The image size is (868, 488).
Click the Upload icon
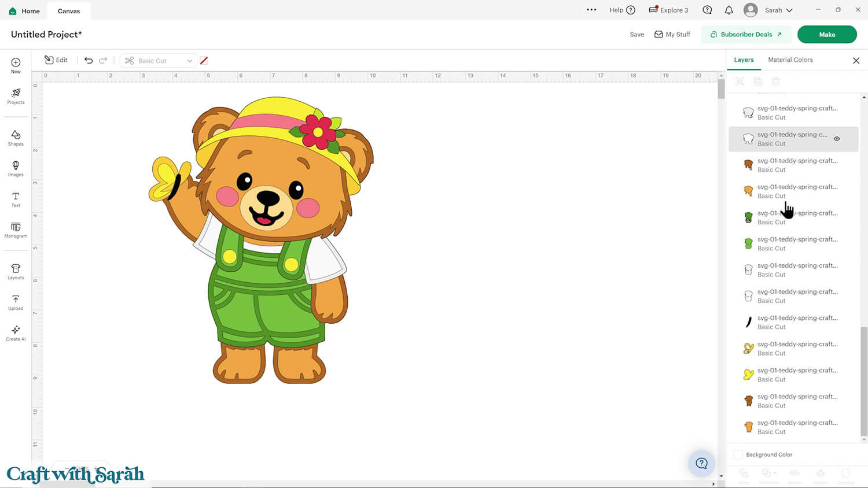(x=16, y=302)
